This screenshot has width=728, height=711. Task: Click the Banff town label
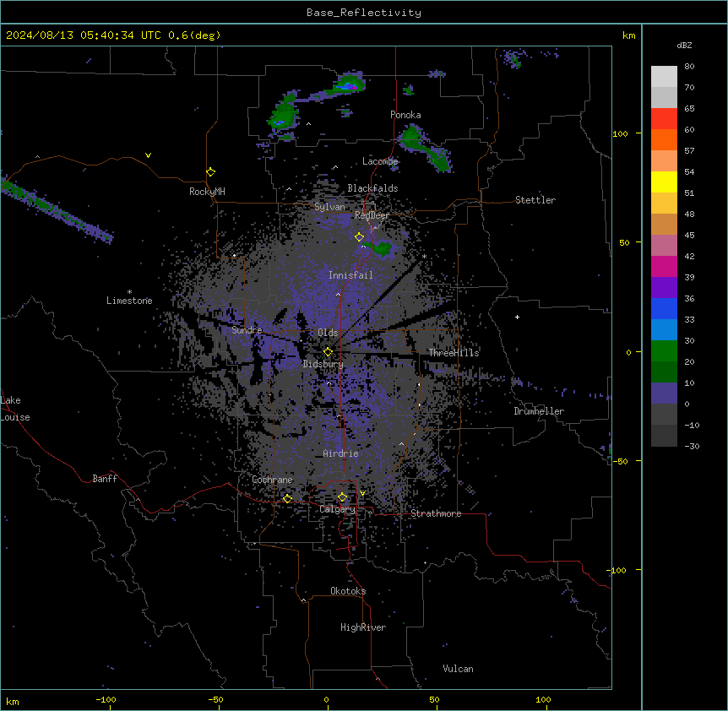[x=105, y=479]
